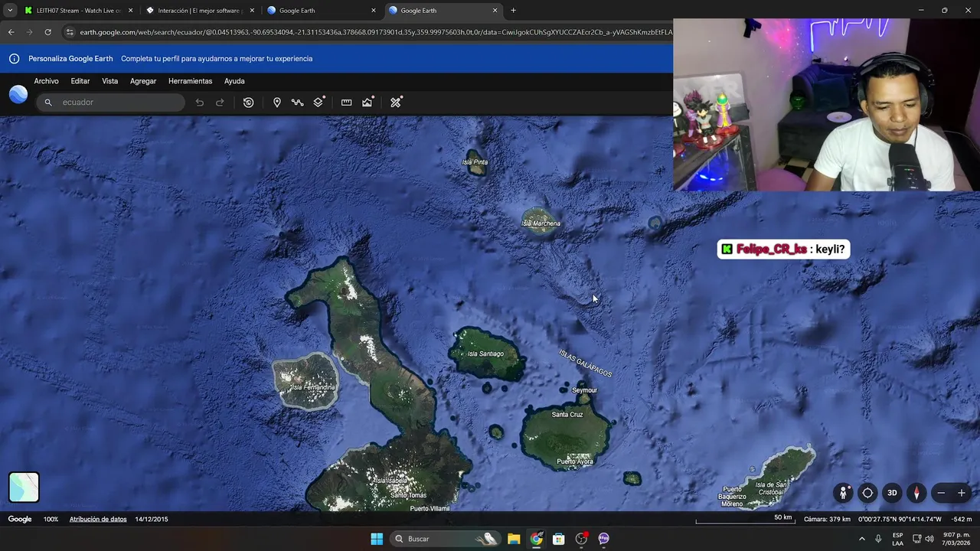980x551 pixels.
Task: Click the info icon in blue banner
Action: 14,59
